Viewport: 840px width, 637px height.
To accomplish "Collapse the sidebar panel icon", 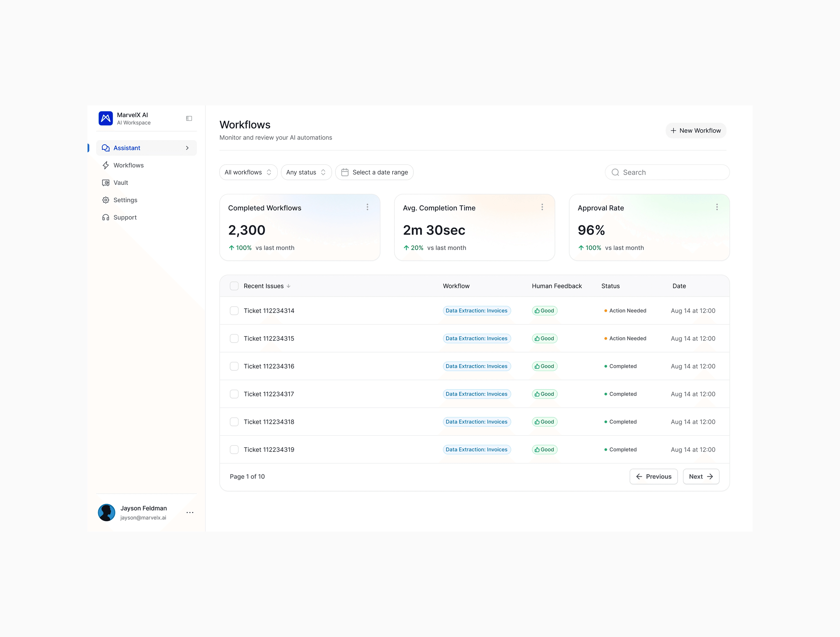I will pyautogui.click(x=189, y=119).
